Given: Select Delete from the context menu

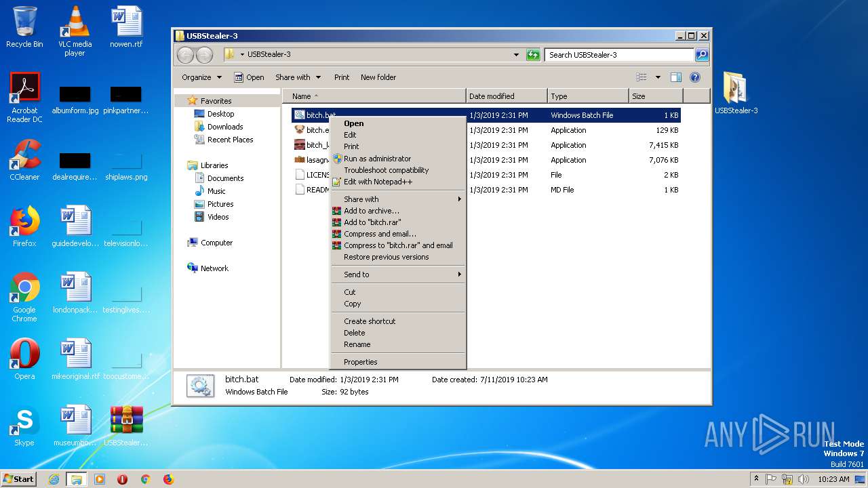Looking at the screenshot, I should pyautogui.click(x=397, y=333).
